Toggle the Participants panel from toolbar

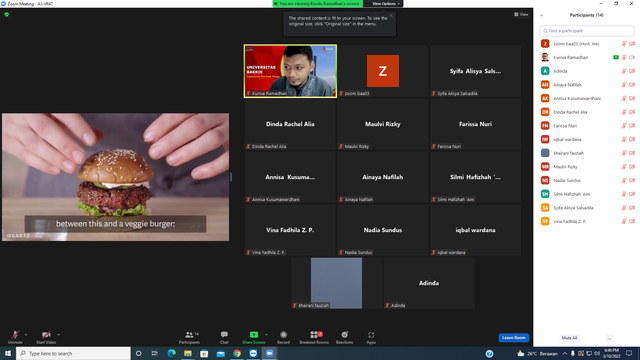[189, 337]
